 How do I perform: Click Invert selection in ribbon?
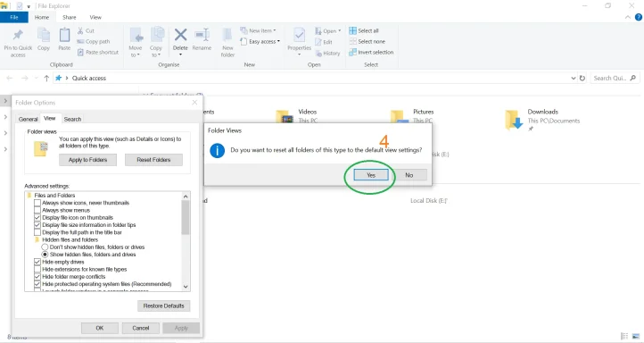pos(371,52)
